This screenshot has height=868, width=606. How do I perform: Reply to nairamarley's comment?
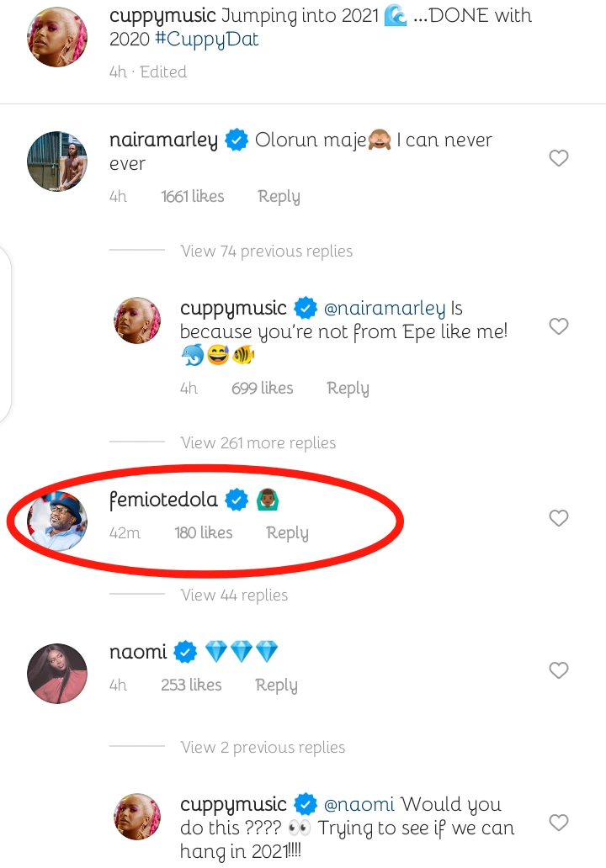[279, 197]
